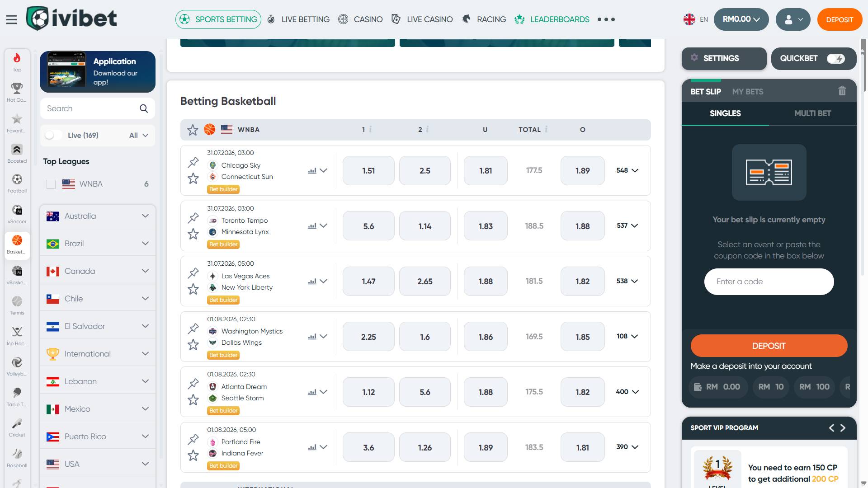
Task: Pin the Atlanta Dream match
Action: pyautogui.click(x=193, y=383)
